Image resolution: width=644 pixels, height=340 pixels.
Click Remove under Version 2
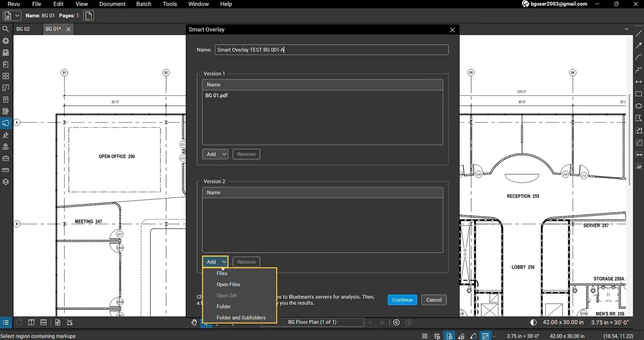pyautogui.click(x=246, y=262)
